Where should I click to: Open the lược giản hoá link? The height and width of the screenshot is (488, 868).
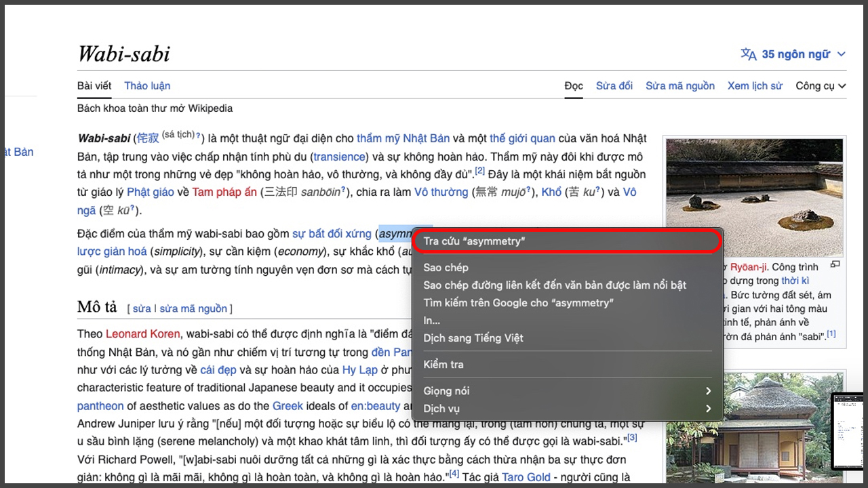pos(112,251)
